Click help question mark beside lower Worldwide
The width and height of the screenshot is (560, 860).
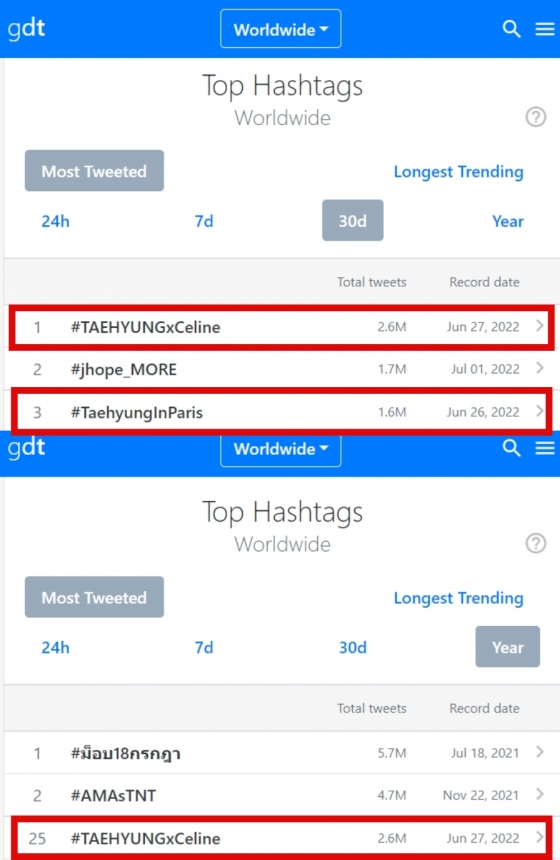pos(536,544)
